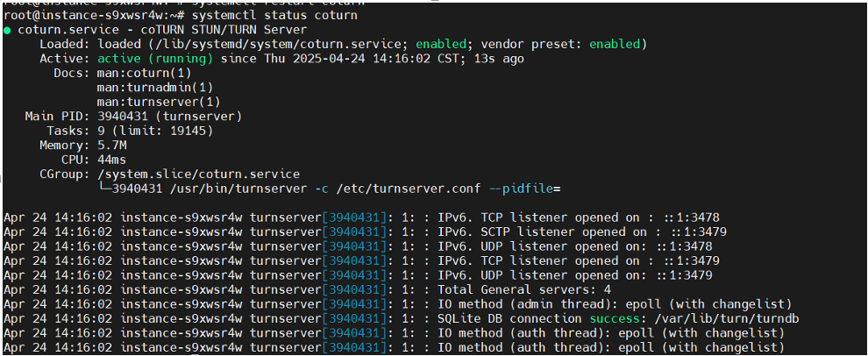Select the text 'coTURN STUN/TURN Server'

(x=224, y=30)
